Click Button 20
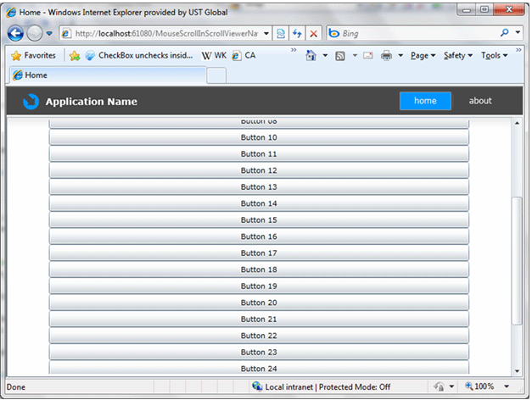Image resolution: width=532 pixels, height=400 pixels. tap(259, 303)
